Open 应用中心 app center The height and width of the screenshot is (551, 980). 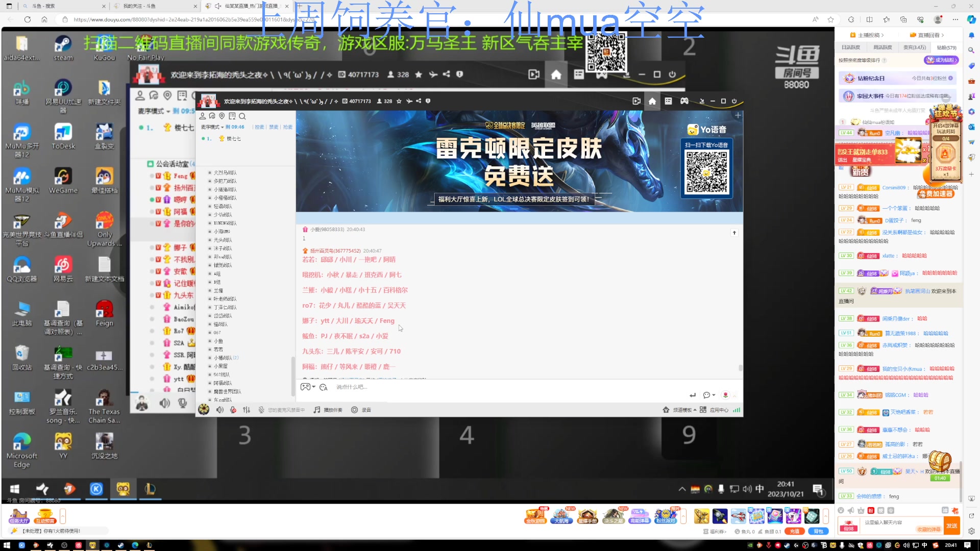(714, 410)
